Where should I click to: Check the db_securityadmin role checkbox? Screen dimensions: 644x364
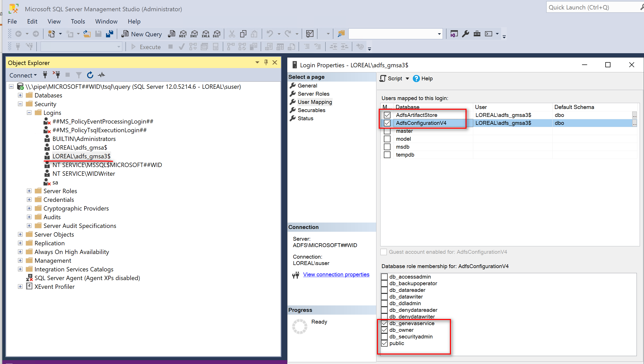pyautogui.click(x=384, y=337)
